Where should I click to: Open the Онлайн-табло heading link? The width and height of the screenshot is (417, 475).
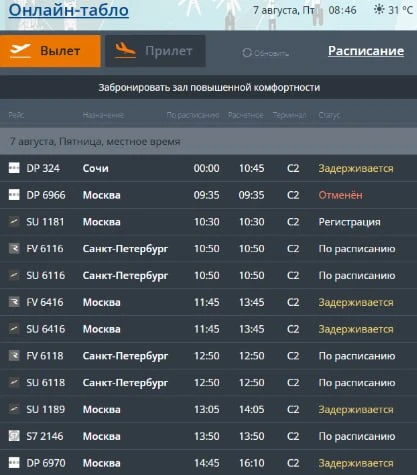click(x=68, y=10)
